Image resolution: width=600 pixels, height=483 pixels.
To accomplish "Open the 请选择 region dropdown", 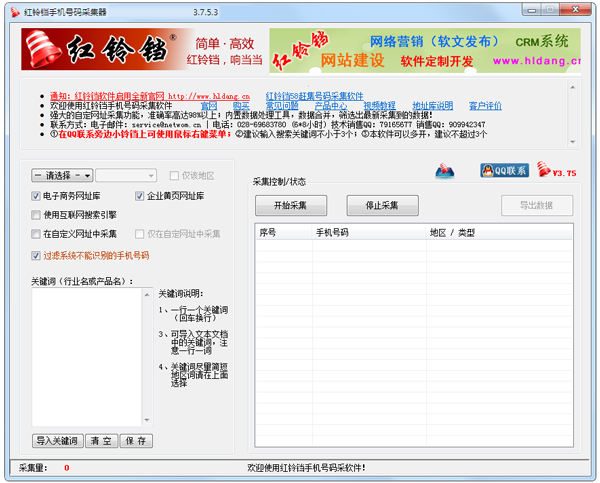I will tap(62, 175).
